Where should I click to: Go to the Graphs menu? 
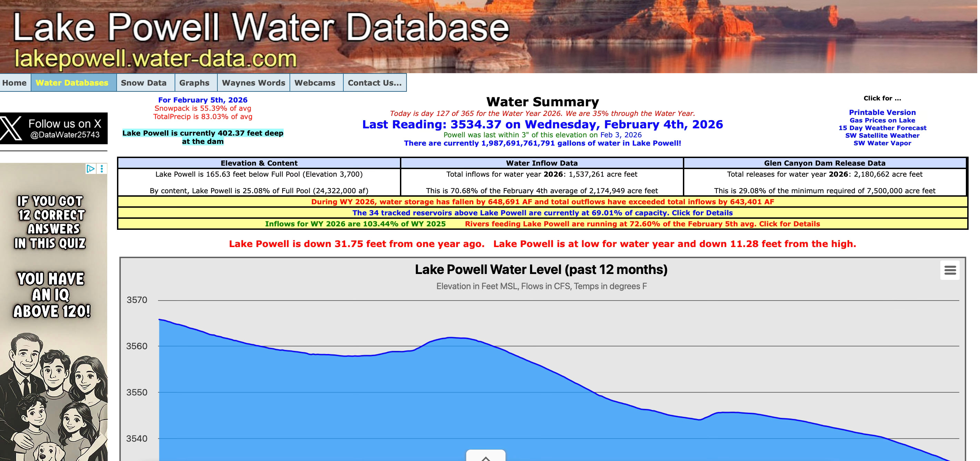(x=194, y=82)
